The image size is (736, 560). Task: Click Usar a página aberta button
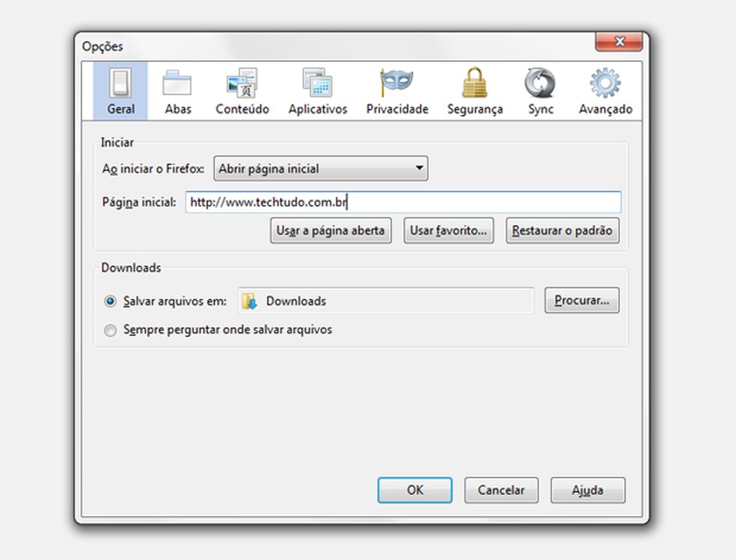tap(331, 230)
